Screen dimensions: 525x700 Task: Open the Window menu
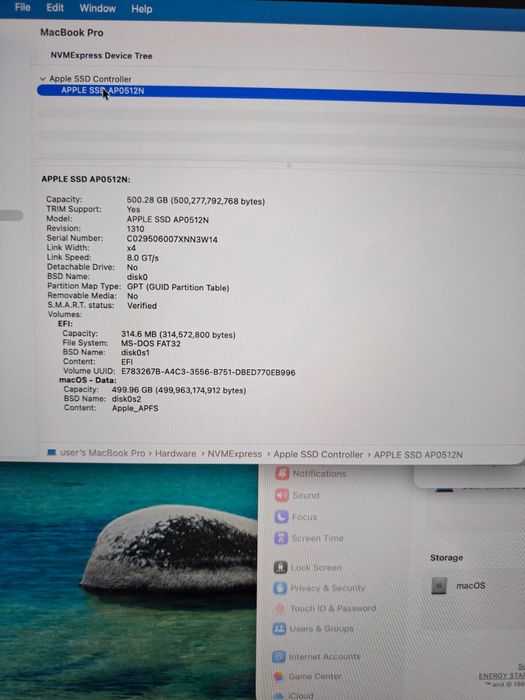coord(97,8)
